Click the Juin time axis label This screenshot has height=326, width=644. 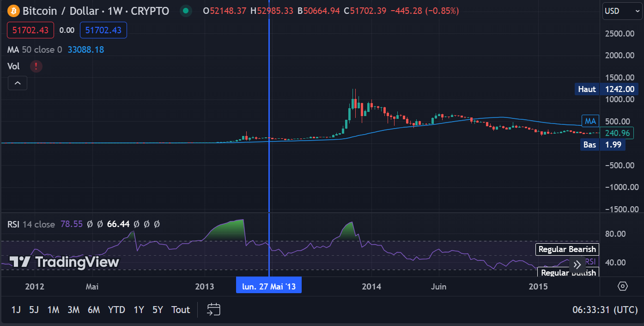pyautogui.click(x=438, y=287)
